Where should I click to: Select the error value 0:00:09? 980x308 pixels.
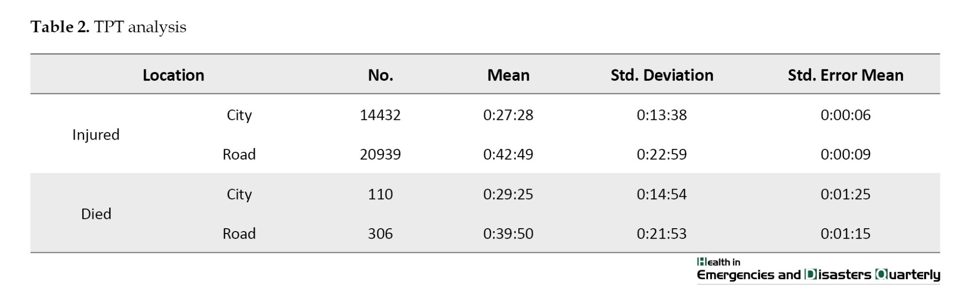(x=846, y=154)
